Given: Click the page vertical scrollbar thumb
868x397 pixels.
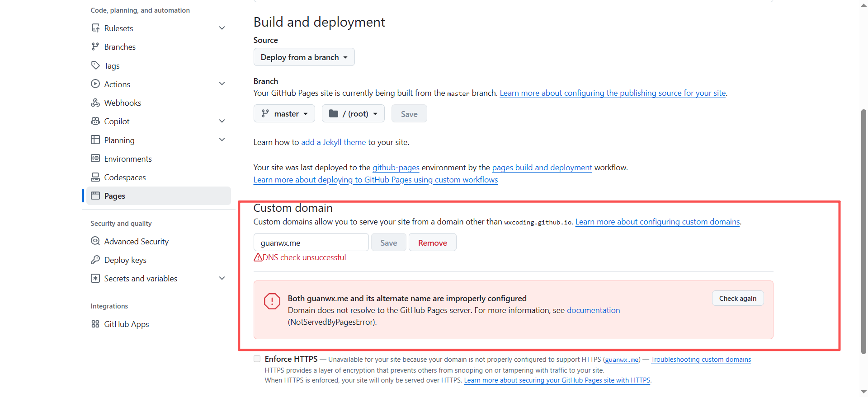Looking at the screenshot, I should (x=863, y=231).
